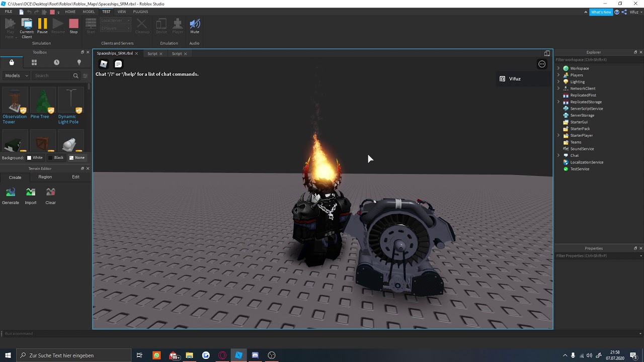This screenshot has height=362, width=644.
Task: Select Lighting in Explorer
Action: 578,81
